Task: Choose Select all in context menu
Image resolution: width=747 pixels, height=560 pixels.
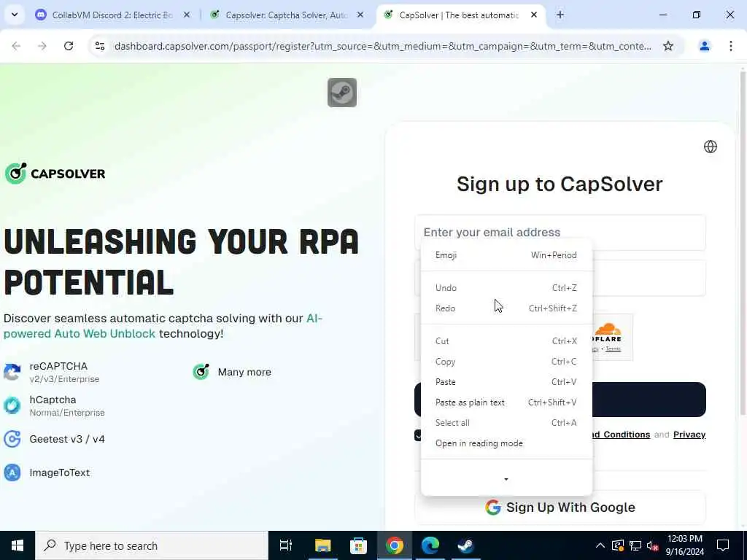Action: tap(506, 423)
